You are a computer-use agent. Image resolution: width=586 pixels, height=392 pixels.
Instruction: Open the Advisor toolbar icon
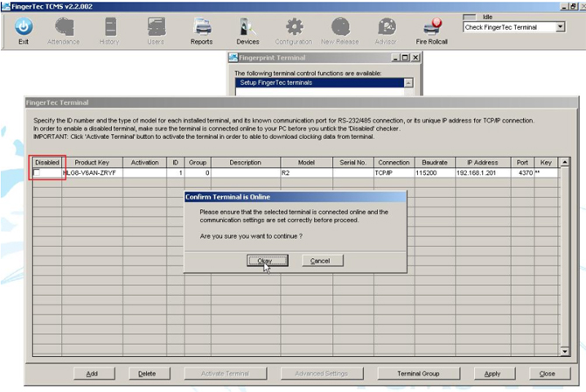point(387,27)
